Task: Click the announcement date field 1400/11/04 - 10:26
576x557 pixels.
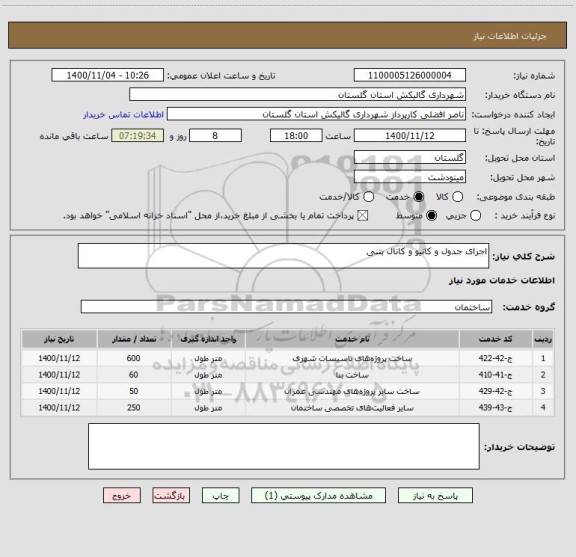Action: [x=108, y=75]
